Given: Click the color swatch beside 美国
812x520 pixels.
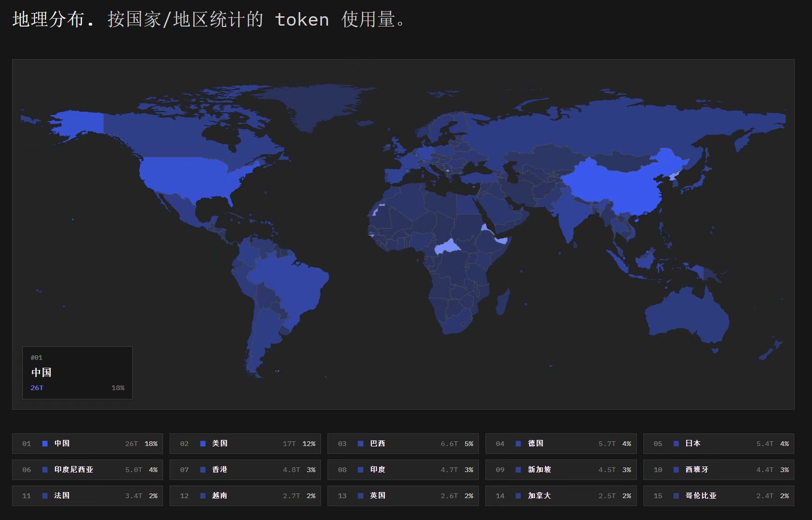Looking at the screenshot, I should 203,444.
